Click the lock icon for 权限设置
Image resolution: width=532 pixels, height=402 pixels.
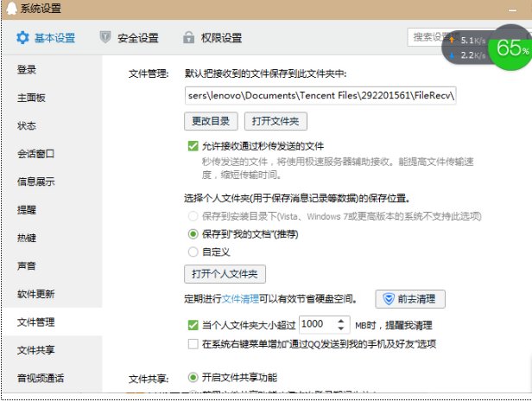tap(188, 37)
